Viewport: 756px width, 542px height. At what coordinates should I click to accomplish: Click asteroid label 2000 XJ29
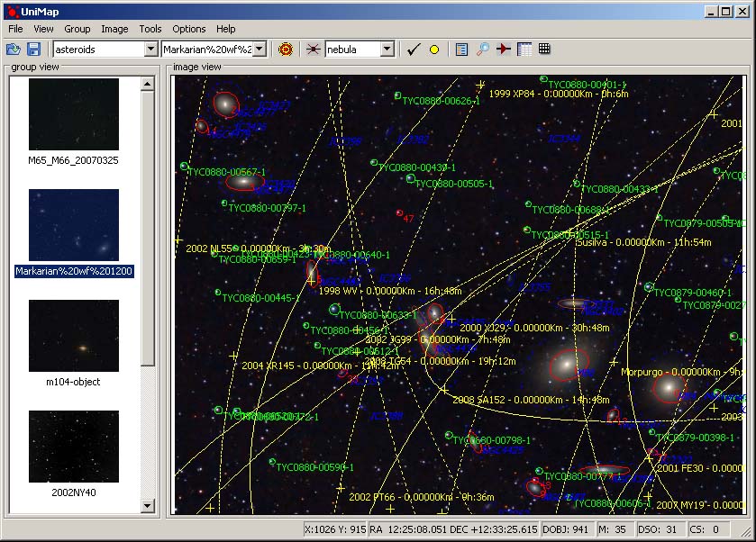pos(534,328)
